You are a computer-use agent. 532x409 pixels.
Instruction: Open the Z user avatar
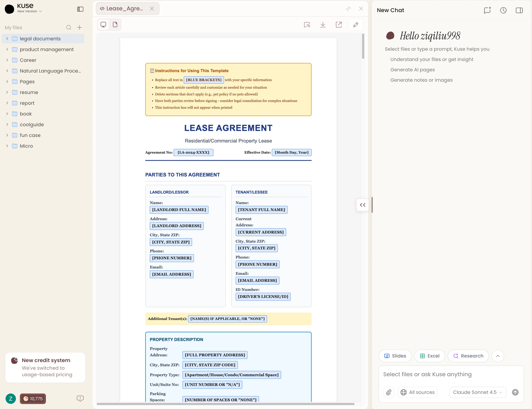click(11, 398)
